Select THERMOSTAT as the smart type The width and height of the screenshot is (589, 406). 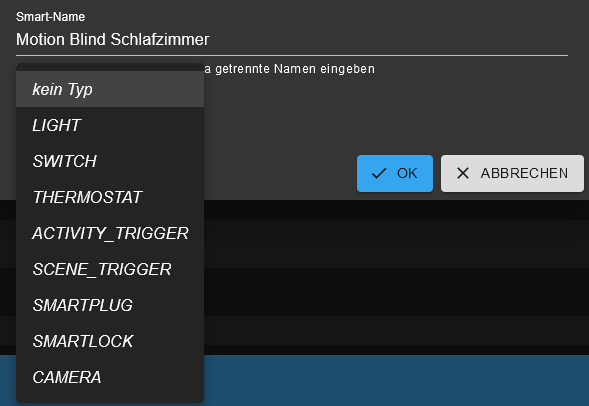point(110,197)
